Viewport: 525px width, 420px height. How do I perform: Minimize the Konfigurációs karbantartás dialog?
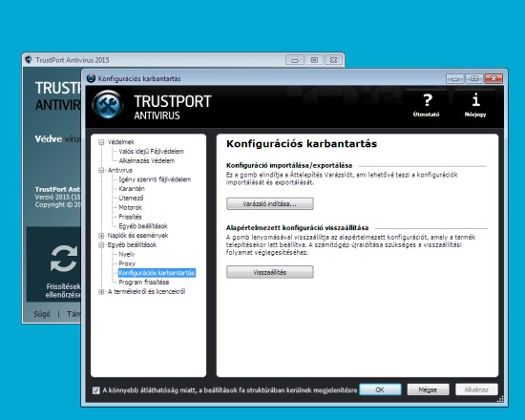click(x=455, y=78)
